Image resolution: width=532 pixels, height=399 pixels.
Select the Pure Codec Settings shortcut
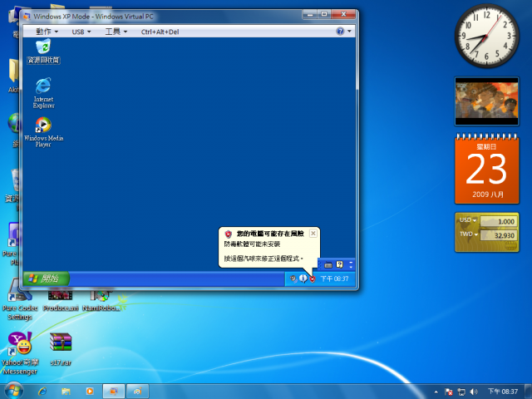point(20,300)
